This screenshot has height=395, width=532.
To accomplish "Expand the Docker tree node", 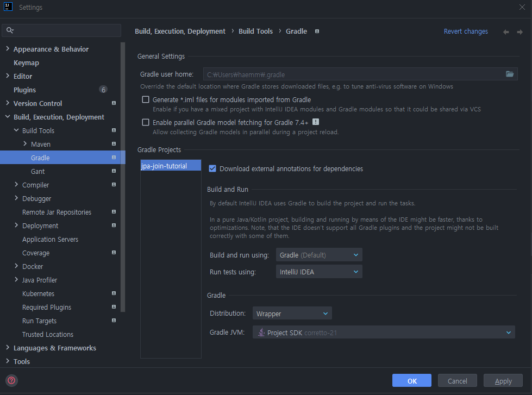I will [x=16, y=266].
